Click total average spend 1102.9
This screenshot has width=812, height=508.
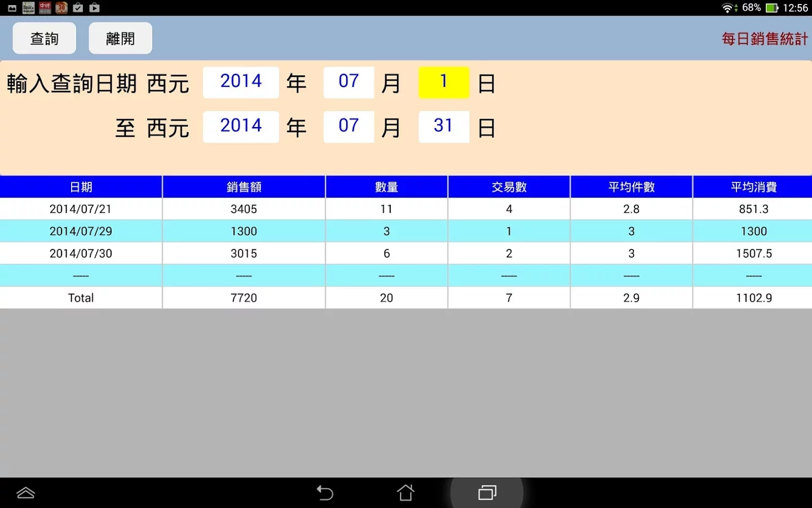[753, 298]
